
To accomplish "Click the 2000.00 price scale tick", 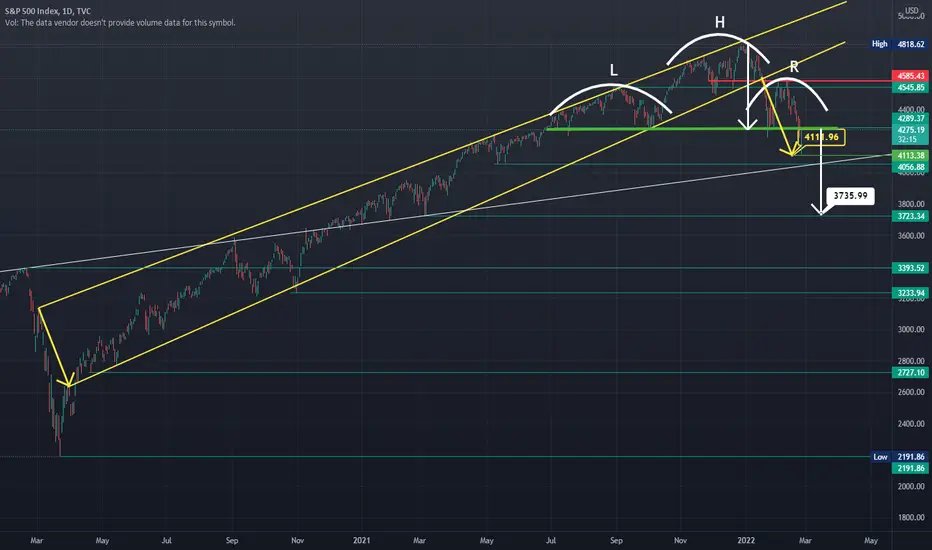I will click(x=911, y=486).
